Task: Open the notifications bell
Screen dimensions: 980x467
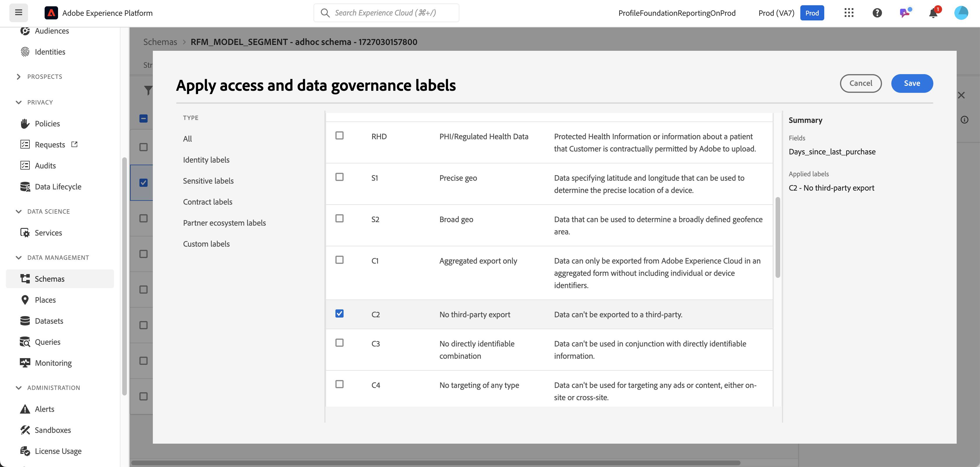Action: (933, 13)
